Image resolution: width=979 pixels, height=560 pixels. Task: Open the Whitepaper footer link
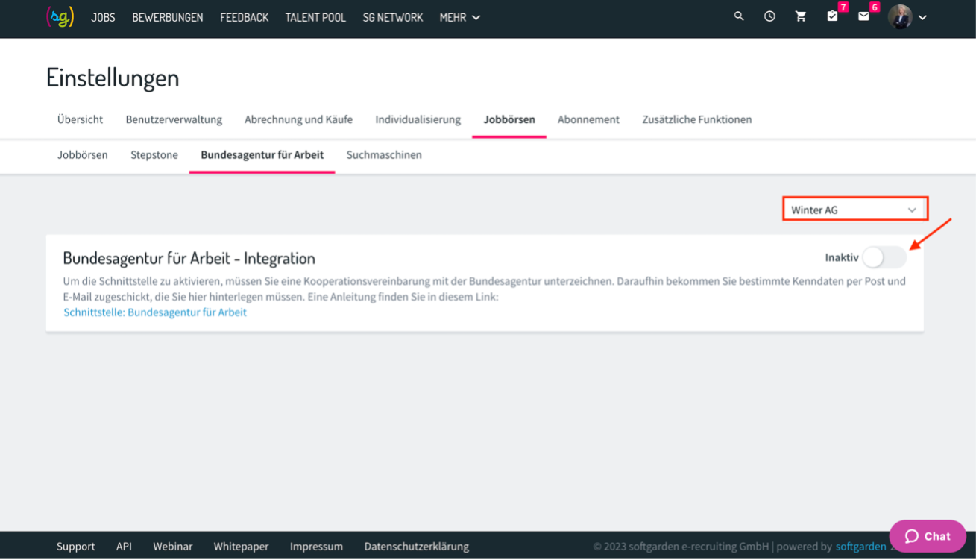pos(242,548)
